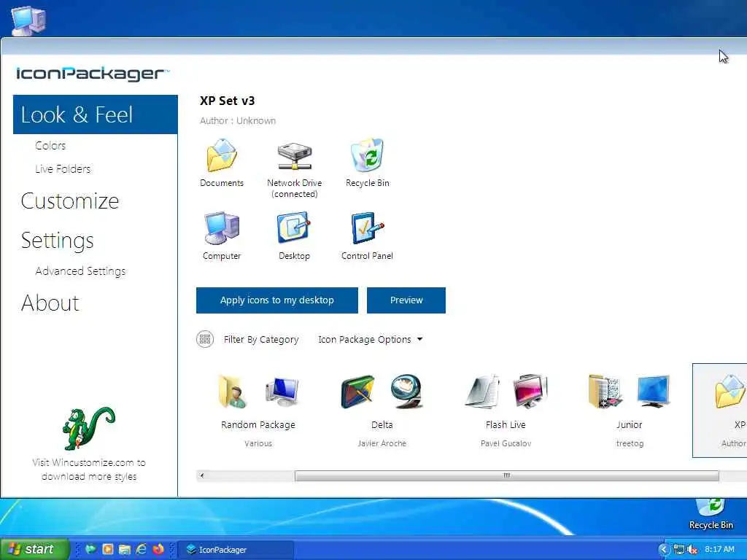Viewport: 747px width, 560px height.
Task: Click the Pavel Gucalov author text
Action: coord(506,443)
